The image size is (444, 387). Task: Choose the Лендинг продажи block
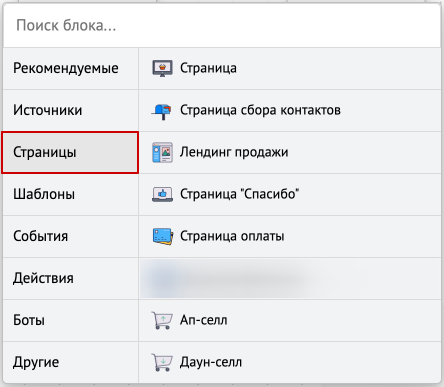290,152
